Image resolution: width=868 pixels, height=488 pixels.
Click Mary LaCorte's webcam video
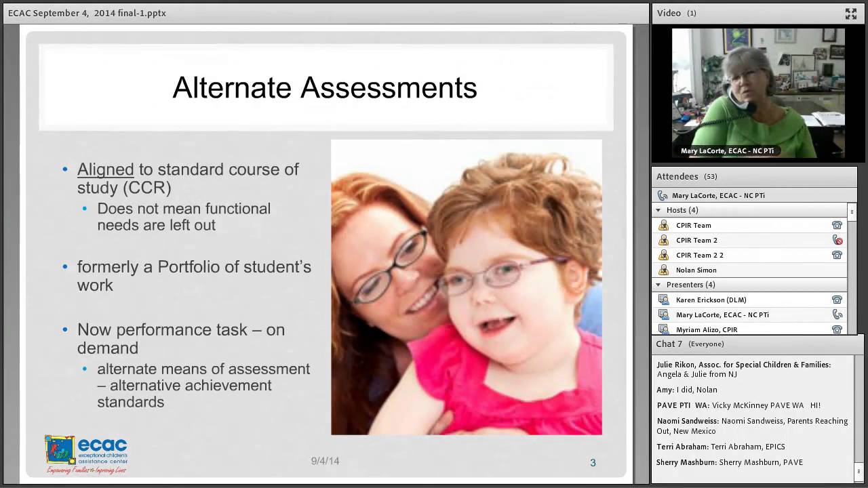tap(758, 93)
